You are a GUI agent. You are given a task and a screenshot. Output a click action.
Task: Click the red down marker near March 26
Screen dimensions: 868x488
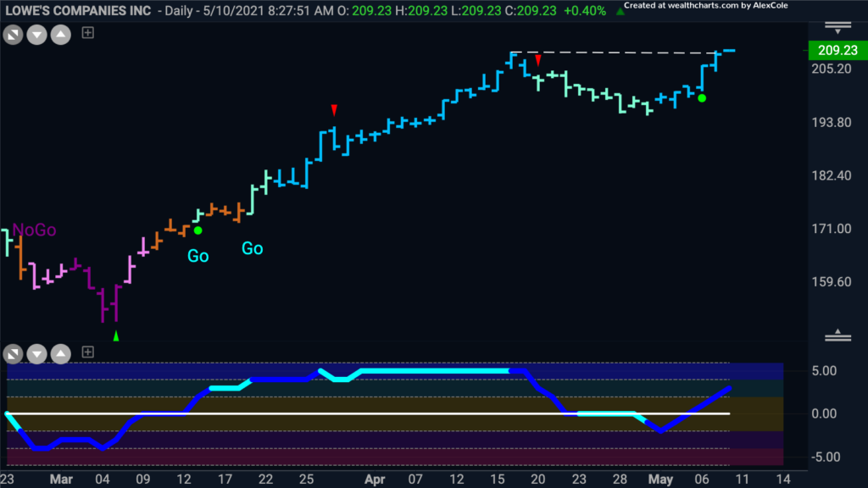[x=334, y=109]
